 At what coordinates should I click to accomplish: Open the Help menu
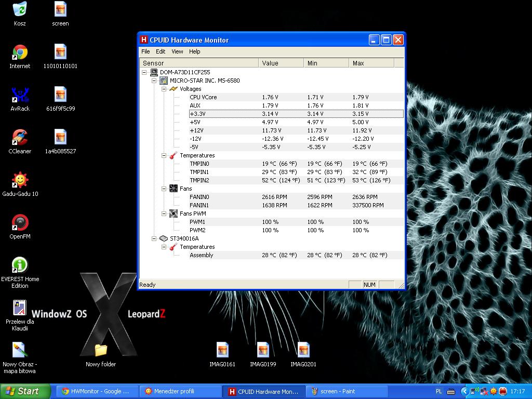pyautogui.click(x=195, y=51)
